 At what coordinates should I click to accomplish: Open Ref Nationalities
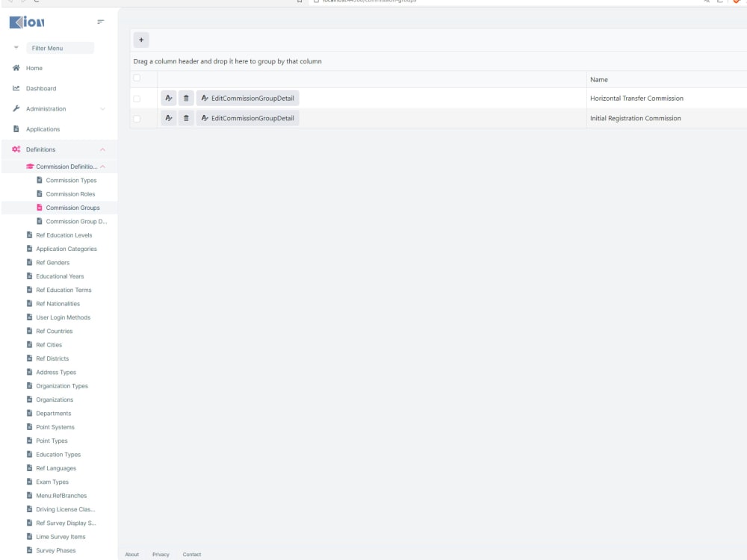(58, 304)
